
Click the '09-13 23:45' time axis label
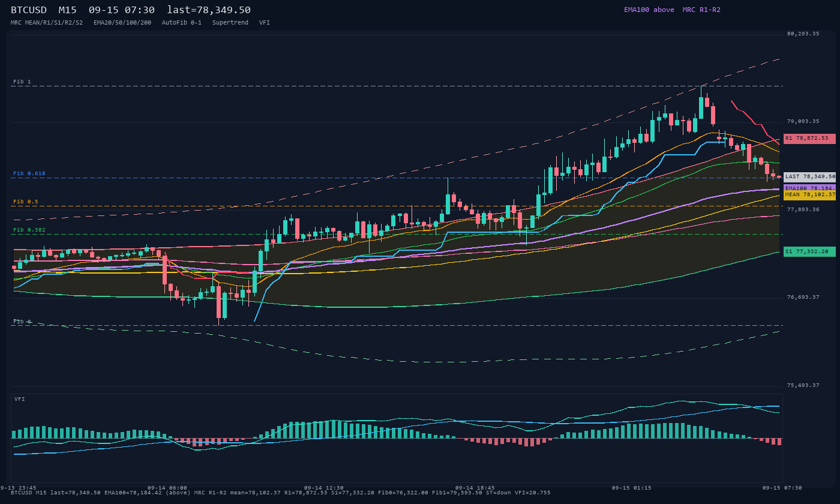point(18,488)
